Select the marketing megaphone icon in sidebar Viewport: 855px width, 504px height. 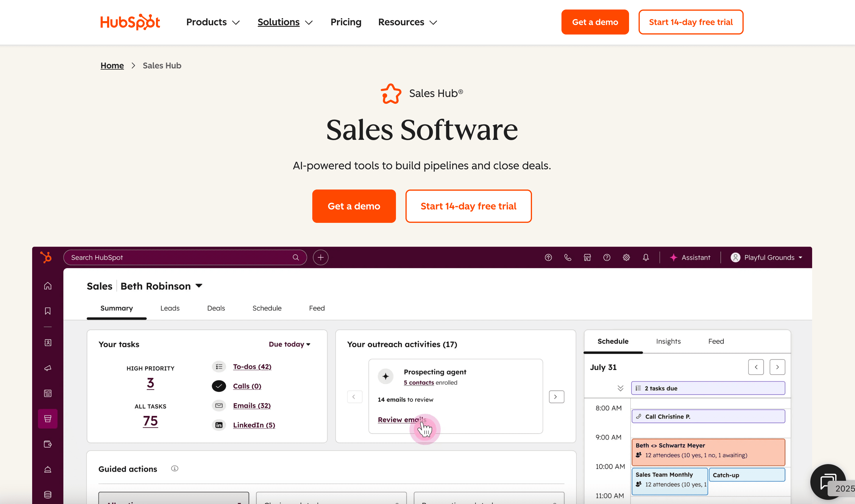[x=48, y=368]
